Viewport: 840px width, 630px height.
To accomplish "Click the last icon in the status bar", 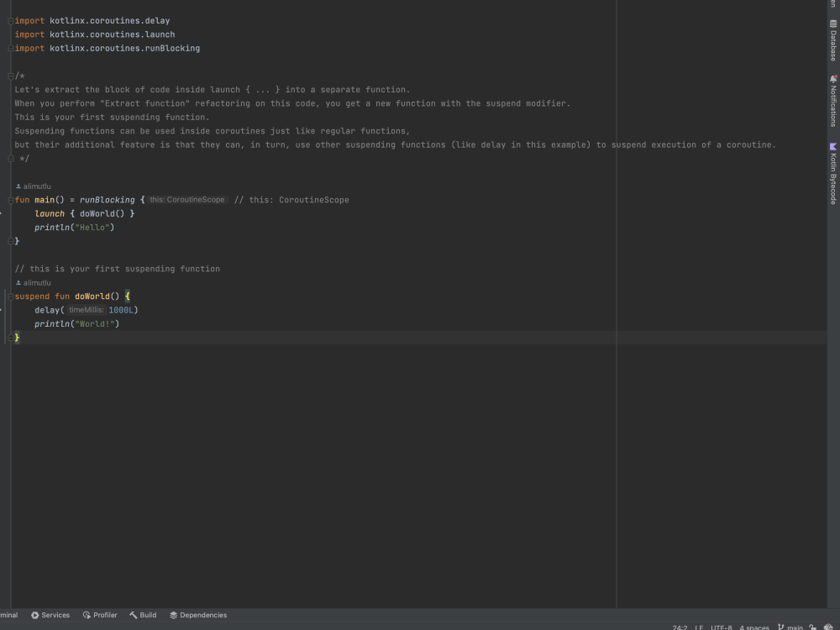I will pyautogui.click(x=828, y=627).
